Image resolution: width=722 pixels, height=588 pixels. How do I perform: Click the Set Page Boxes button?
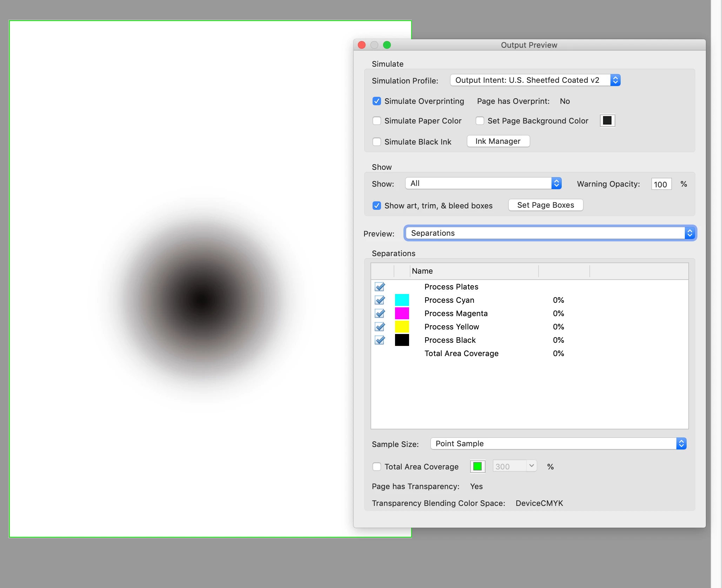(546, 205)
